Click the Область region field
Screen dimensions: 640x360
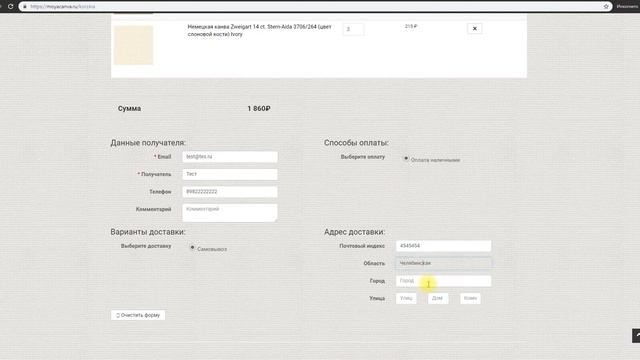click(x=443, y=263)
